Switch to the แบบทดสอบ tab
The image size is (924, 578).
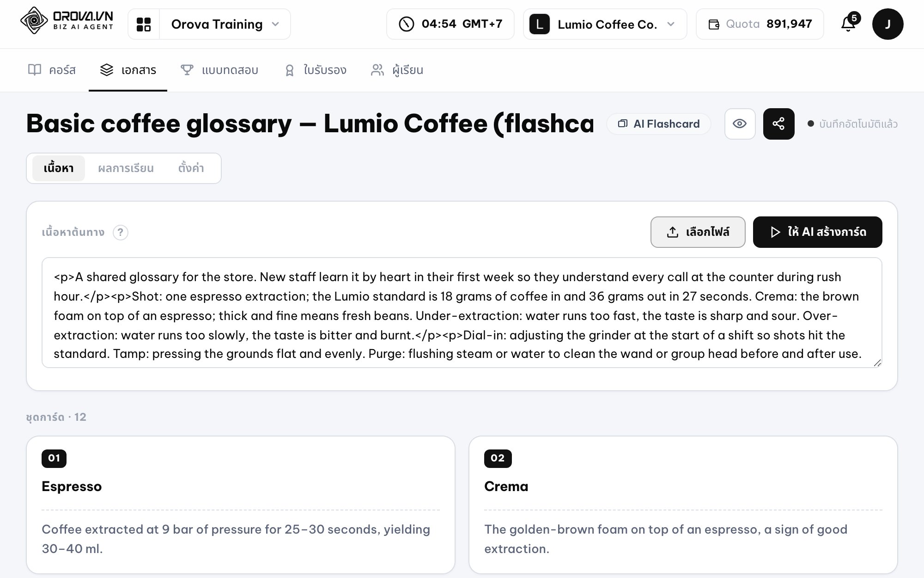[219, 70]
